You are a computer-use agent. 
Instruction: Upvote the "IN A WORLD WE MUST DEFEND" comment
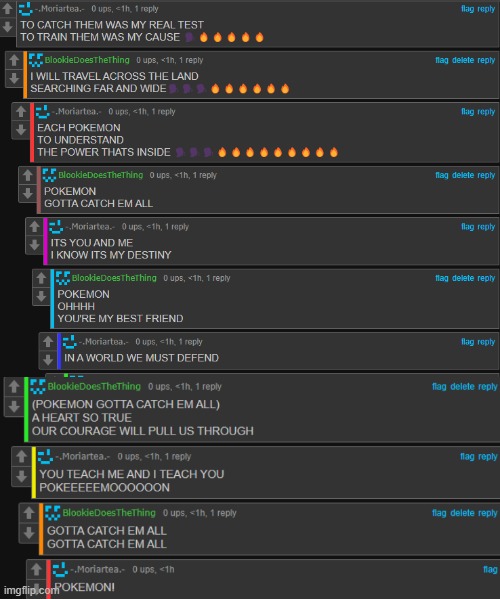[48, 342]
